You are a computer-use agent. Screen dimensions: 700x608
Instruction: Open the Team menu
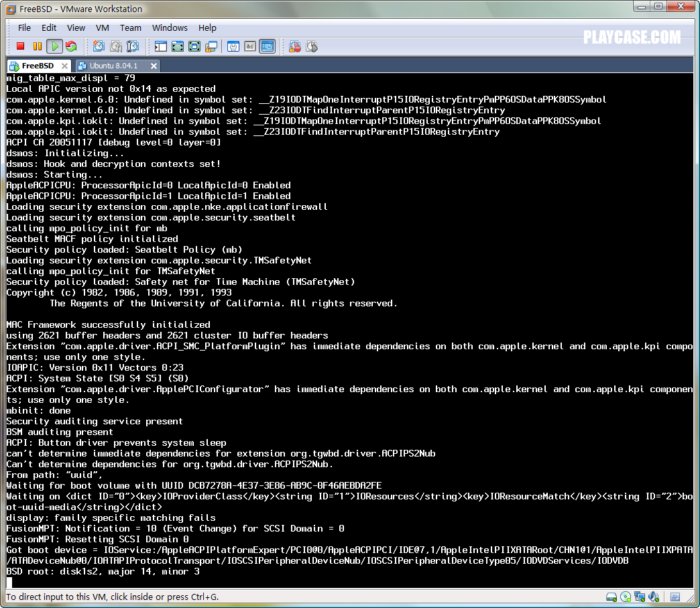pos(130,27)
